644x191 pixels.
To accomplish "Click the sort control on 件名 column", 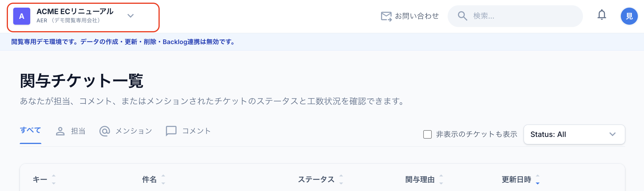I will [x=163, y=179].
